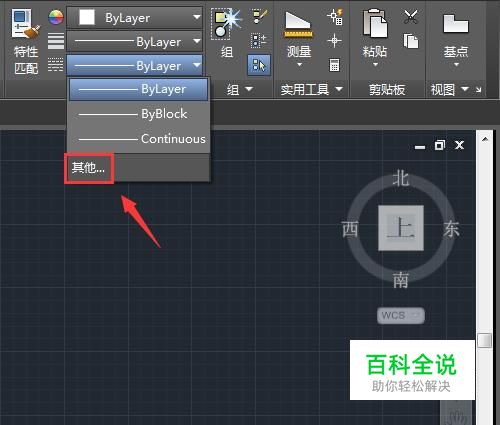Image resolution: width=500 pixels, height=425 pixels.
Task: Open the 粘贴 dropdown arrow
Action: pos(375,64)
